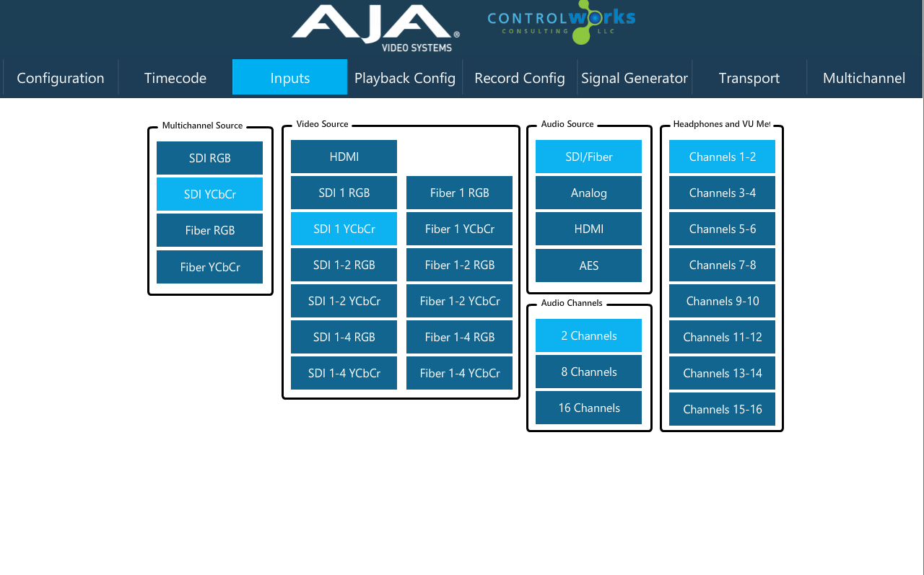
Task: Select SDI 1 RGB video source
Action: 344,193
